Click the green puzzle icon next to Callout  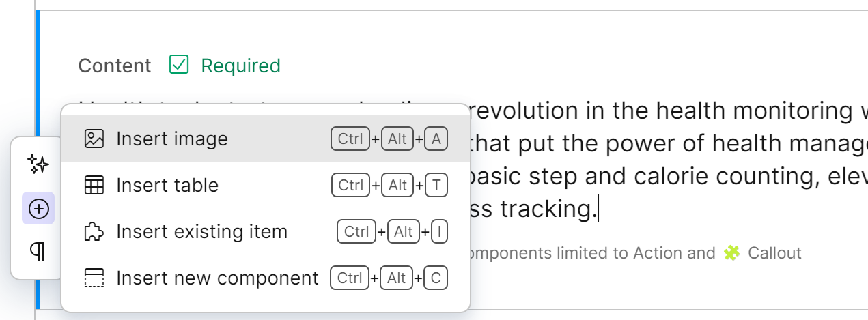point(731,254)
